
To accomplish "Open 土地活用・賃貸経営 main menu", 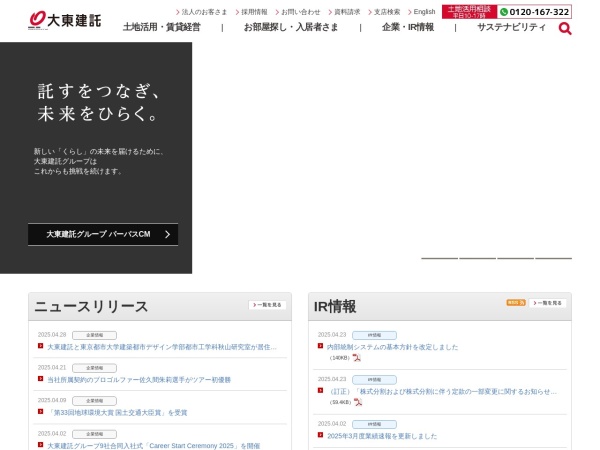I will [161, 27].
